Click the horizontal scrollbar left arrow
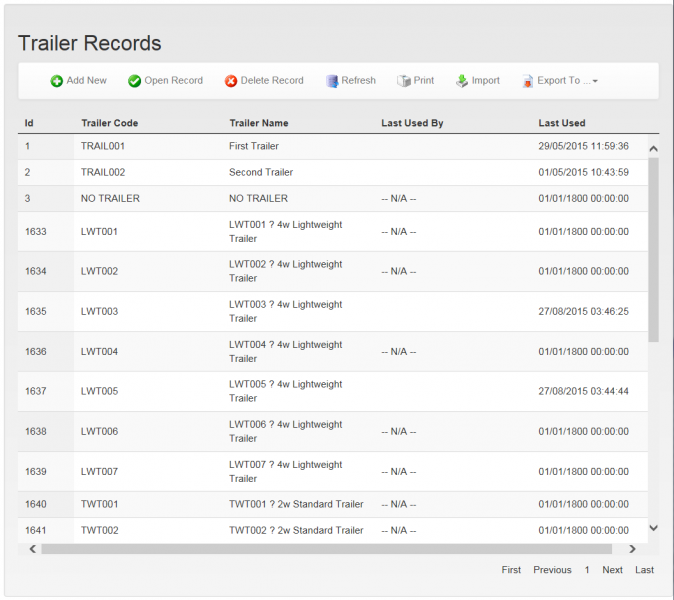The width and height of the screenshot is (674, 600). click(x=33, y=549)
